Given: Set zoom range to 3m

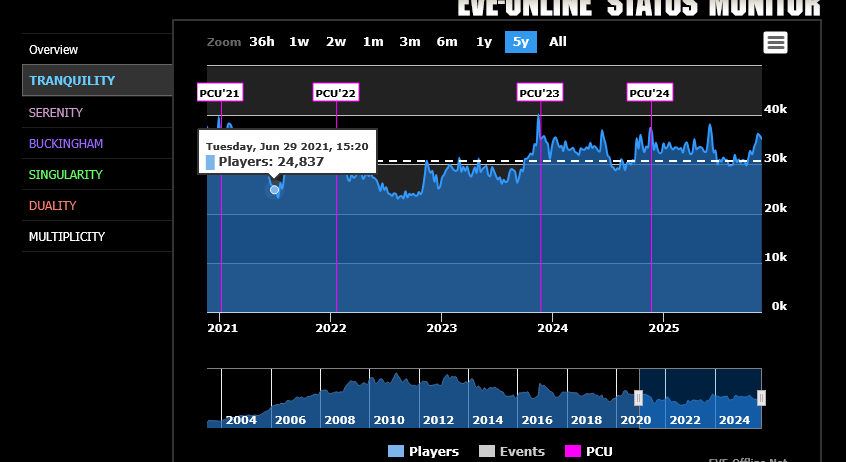Looking at the screenshot, I should point(410,42).
